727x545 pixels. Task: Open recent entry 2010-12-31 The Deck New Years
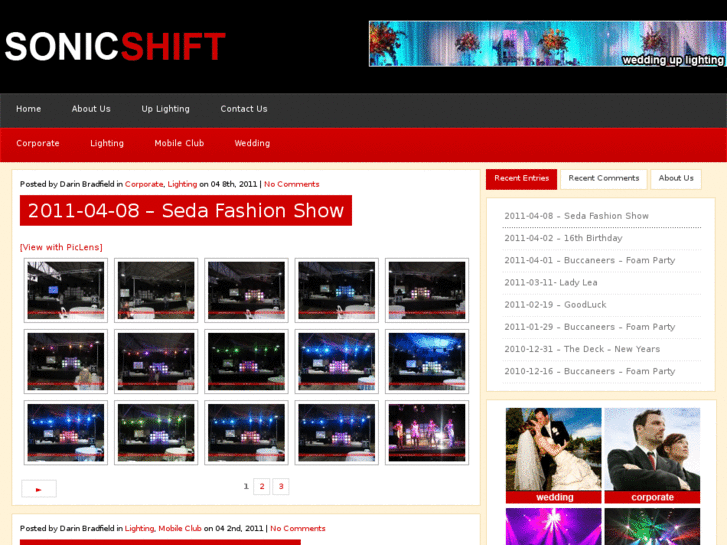[x=582, y=349]
